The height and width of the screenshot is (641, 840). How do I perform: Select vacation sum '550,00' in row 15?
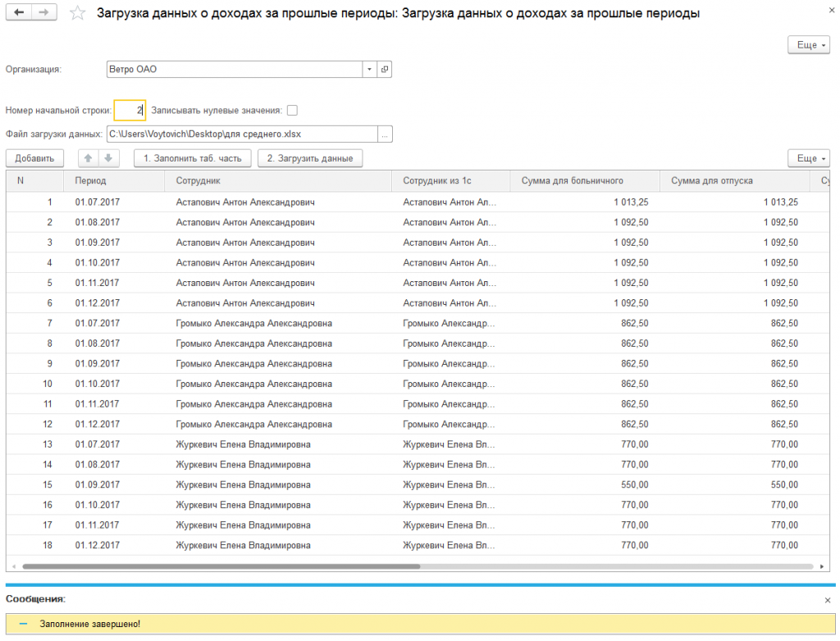pyautogui.click(x=784, y=484)
